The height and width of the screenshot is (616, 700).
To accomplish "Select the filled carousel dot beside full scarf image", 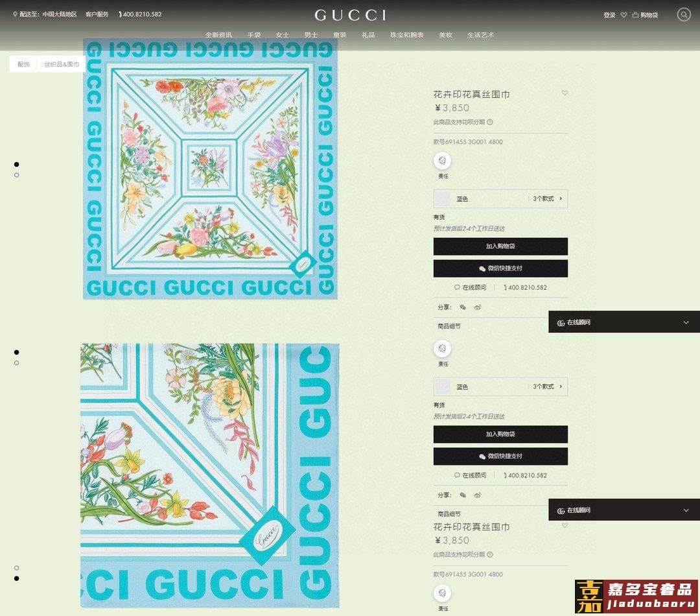I will 16,165.
